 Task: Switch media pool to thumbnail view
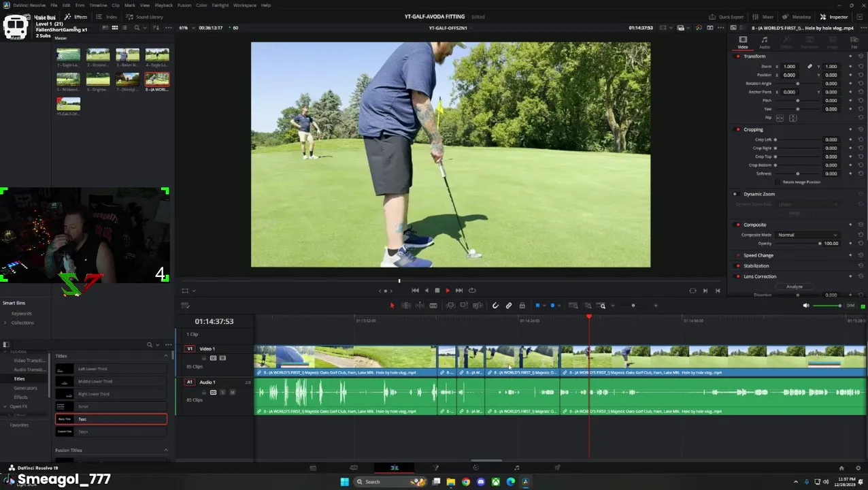[114, 28]
